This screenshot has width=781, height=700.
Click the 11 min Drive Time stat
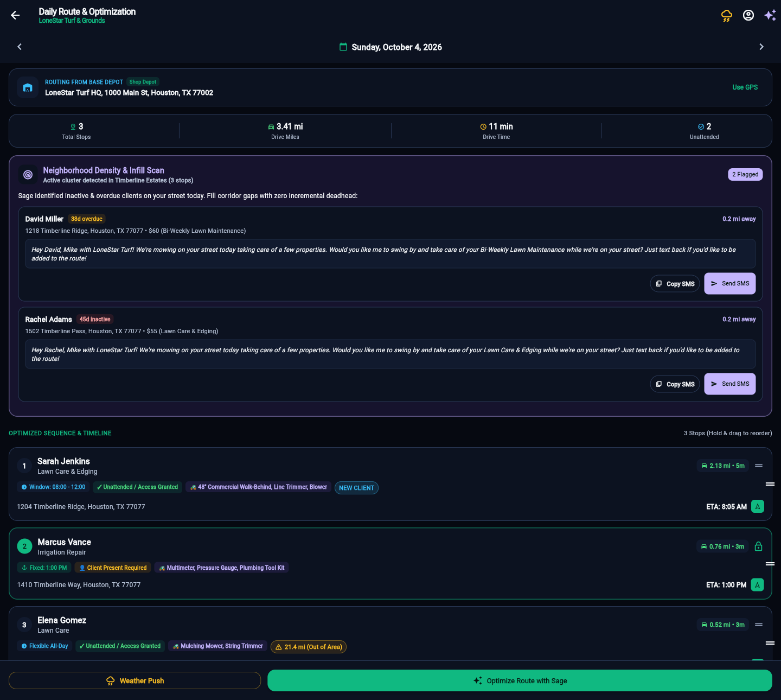click(496, 131)
